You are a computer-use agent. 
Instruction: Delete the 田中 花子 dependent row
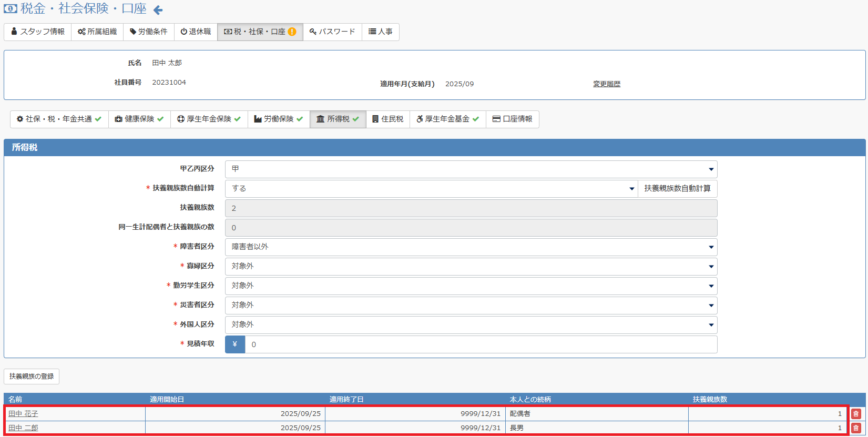(x=856, y=414)
